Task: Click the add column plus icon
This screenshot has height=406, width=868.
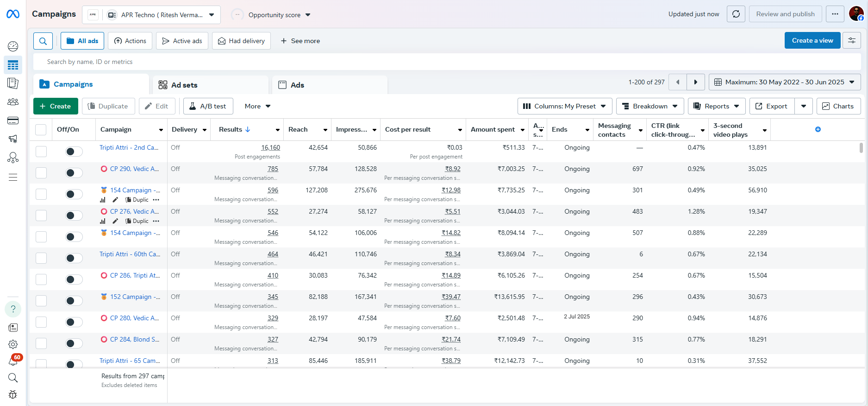Action: (x=818, y=129)
